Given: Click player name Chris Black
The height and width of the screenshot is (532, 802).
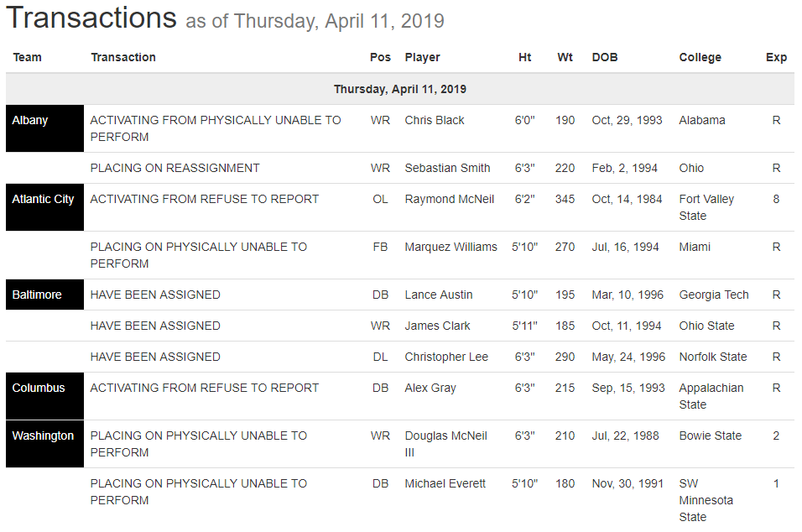Looking at the screenshot, I should [435, 120].
